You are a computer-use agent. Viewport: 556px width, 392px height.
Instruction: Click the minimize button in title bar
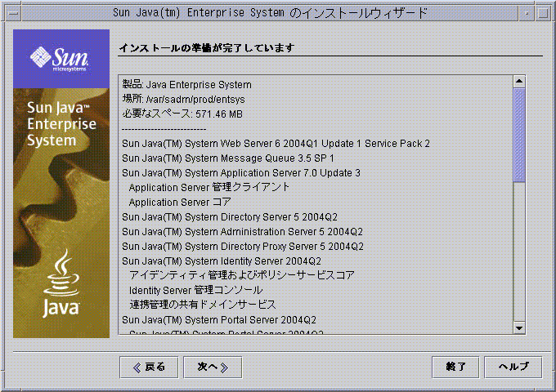pyautogui.click(x=527, y=13)
